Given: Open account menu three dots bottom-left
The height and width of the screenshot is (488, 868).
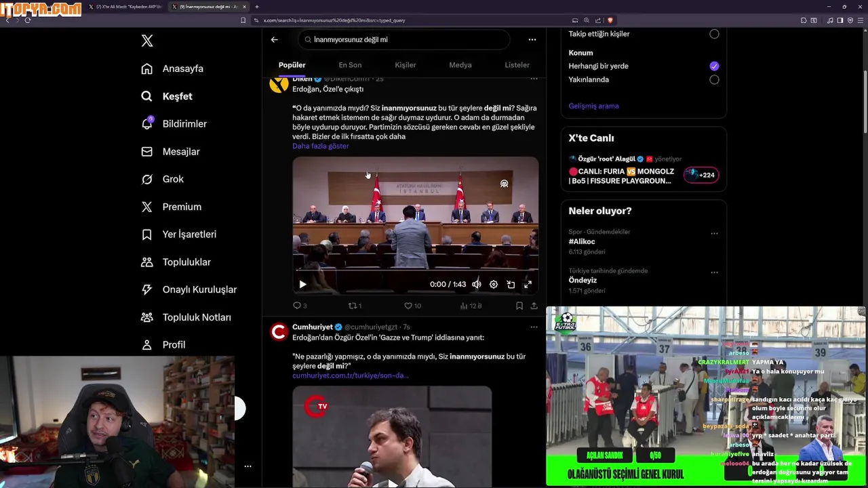Looking at the screenshot, I should (x=248, y=466).
